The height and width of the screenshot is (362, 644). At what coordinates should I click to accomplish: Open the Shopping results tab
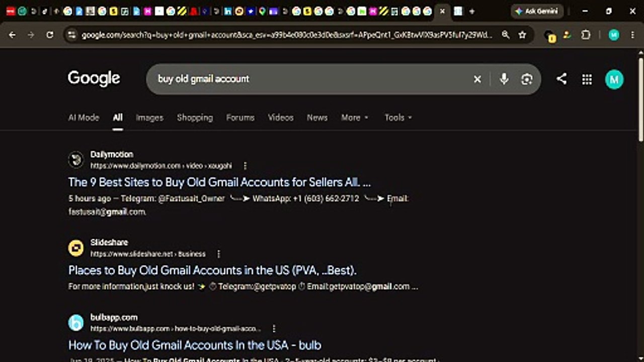[195, 117]
